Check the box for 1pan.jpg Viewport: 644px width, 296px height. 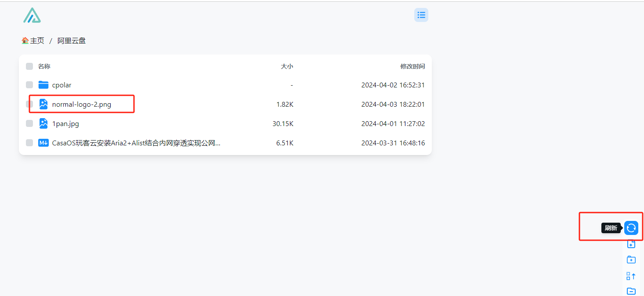tap(29, 123)
